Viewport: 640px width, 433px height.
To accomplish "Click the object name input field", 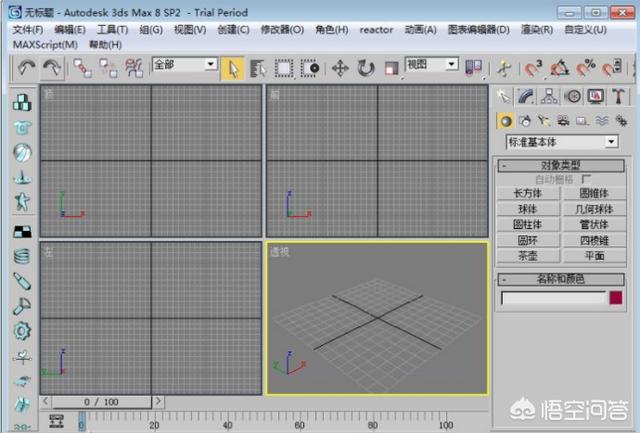I will (x=553, y=298).
